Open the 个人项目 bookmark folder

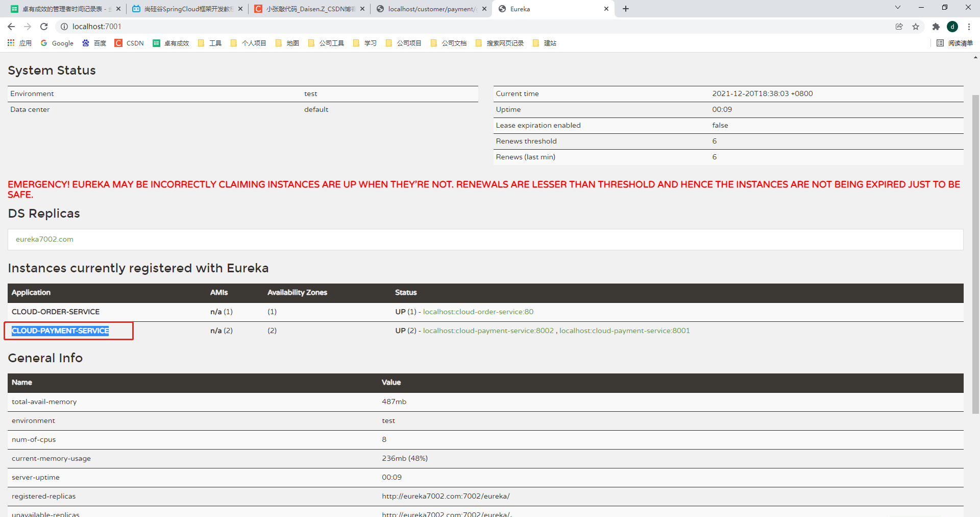coord(249,43)
